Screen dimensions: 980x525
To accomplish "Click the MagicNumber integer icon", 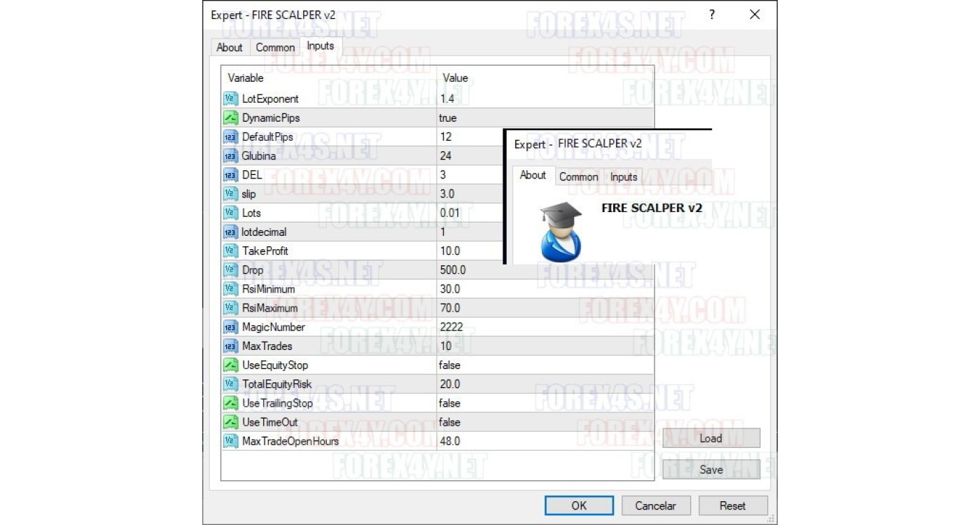I will click(x=231, y=327).
